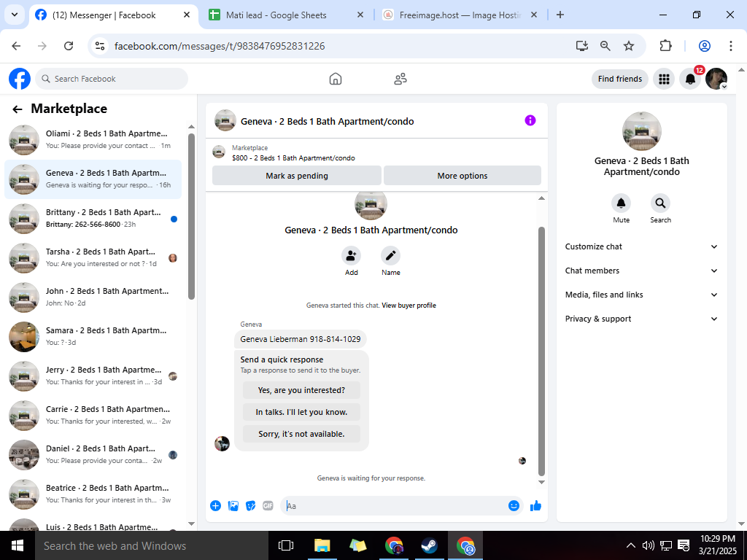Screen dimensions: 747x560
Task: Click the conversation list scrollbar
Action: point(192,217)
